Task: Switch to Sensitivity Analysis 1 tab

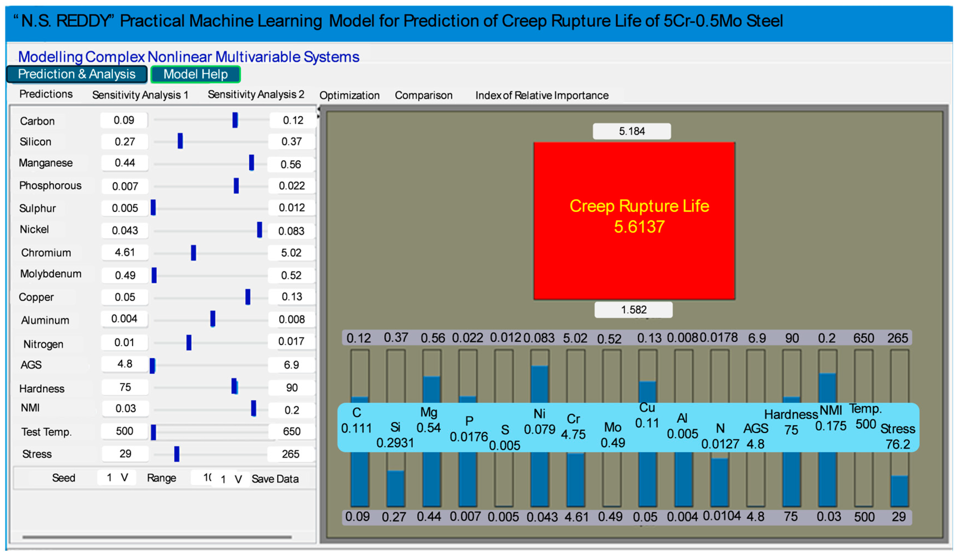Action: (140, 95)
